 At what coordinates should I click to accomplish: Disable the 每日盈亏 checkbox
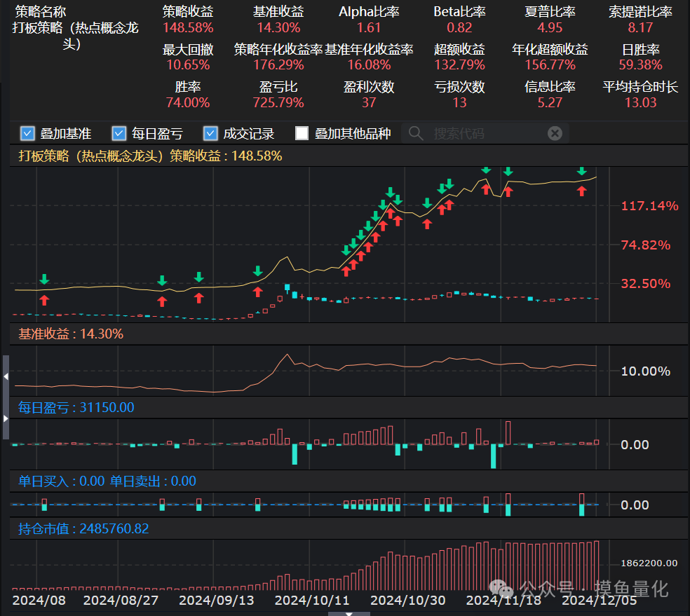click(x=119, y=133)
